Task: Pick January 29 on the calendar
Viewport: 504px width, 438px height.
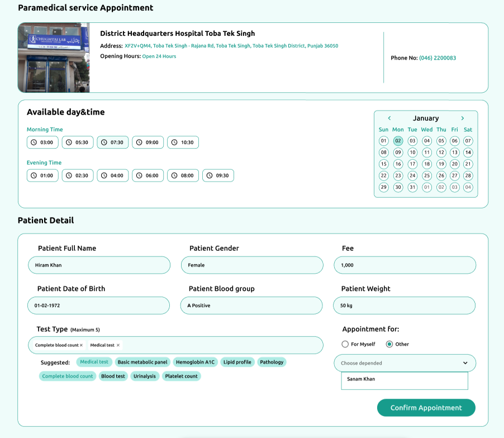Action: click(x=383, y=187)
